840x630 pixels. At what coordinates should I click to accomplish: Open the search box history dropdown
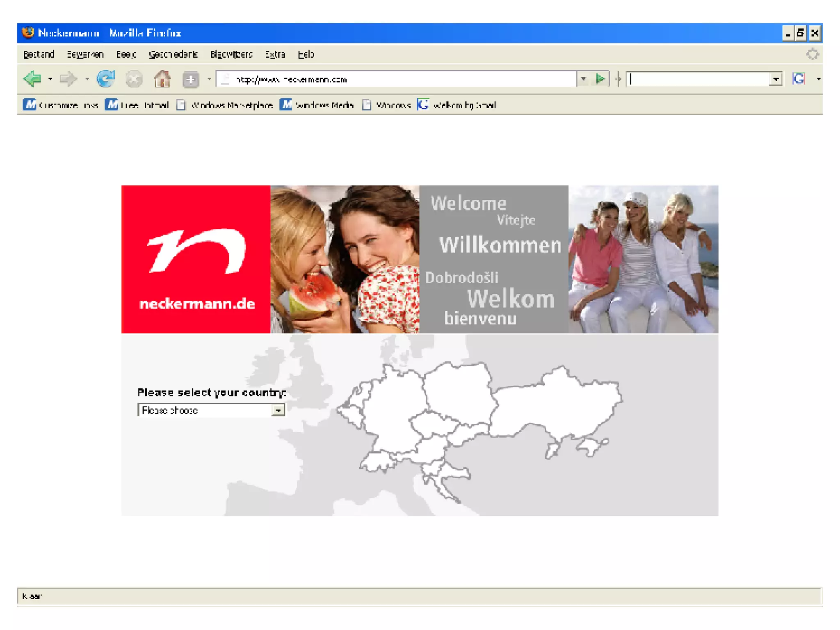pyautogui.click(x=775, y=79)
